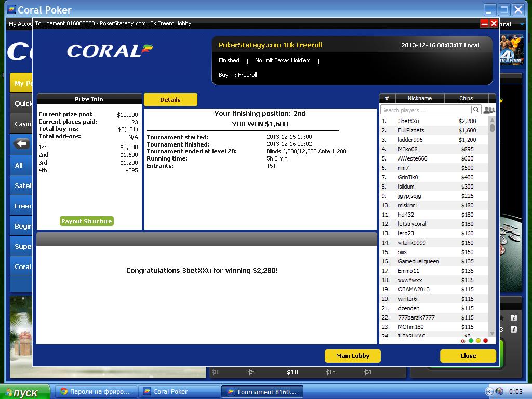This screenshot has width=532, height=399.
Task: Switch to Chrome window in taskbar
Action: click(x=96, y=392)
